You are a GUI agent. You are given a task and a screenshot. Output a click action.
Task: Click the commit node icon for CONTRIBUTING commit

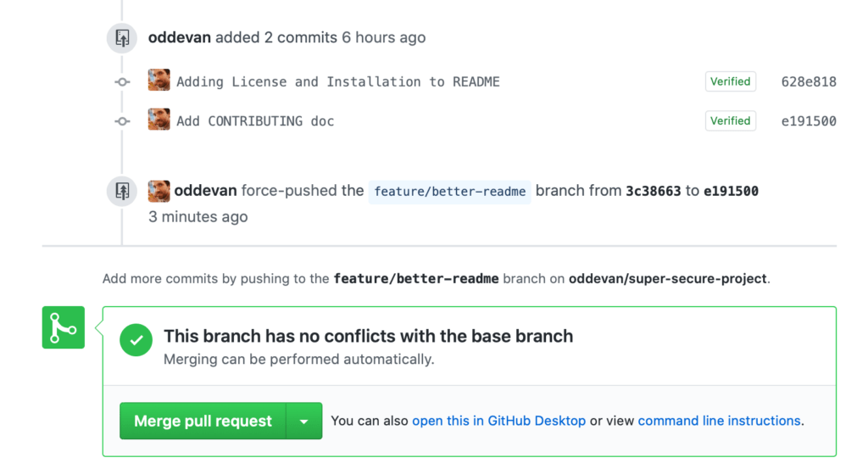point(122,121)
